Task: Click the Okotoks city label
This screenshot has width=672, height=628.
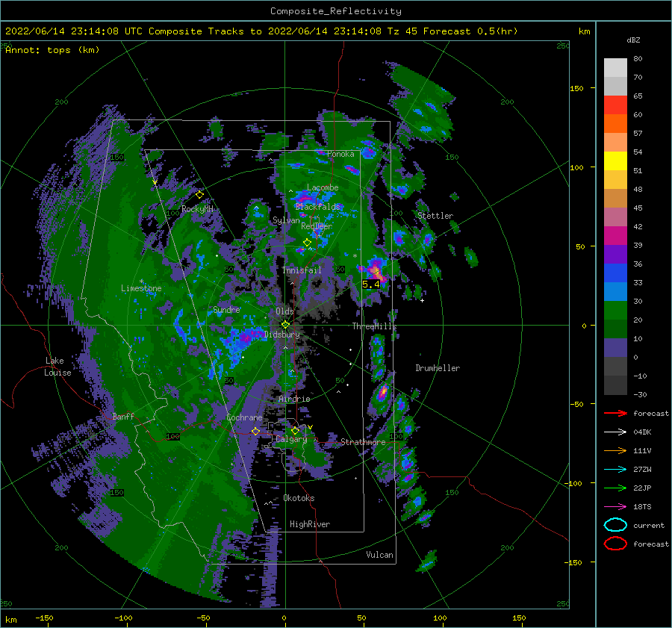Action: pyautogui.click(x=299, y=498)
